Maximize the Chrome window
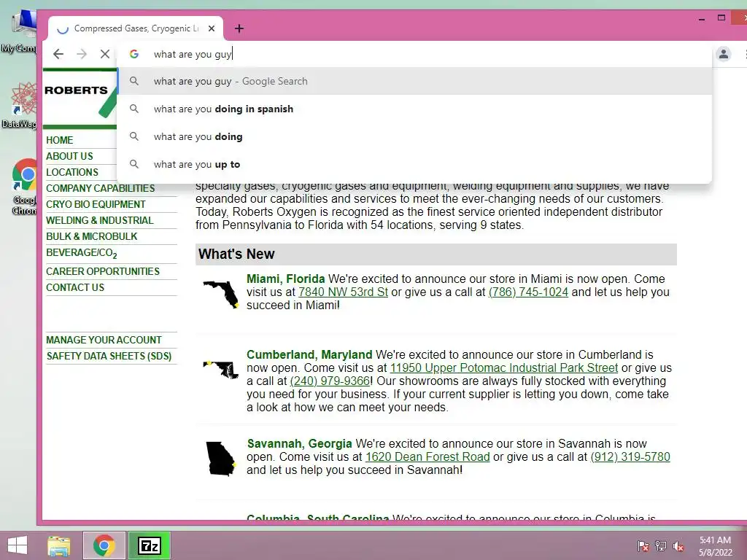The height and width of the screenshot is (560, 747). pyautogui.click(x=721, y=17)
